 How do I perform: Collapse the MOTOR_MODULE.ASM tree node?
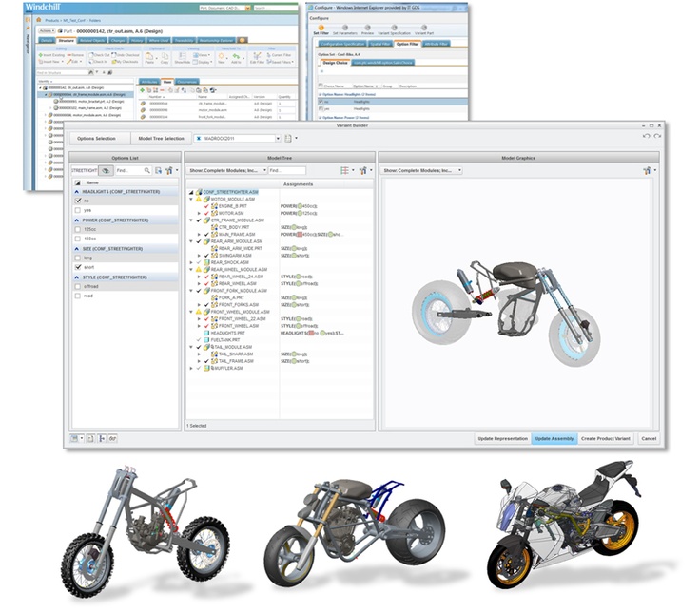[191, 199]
